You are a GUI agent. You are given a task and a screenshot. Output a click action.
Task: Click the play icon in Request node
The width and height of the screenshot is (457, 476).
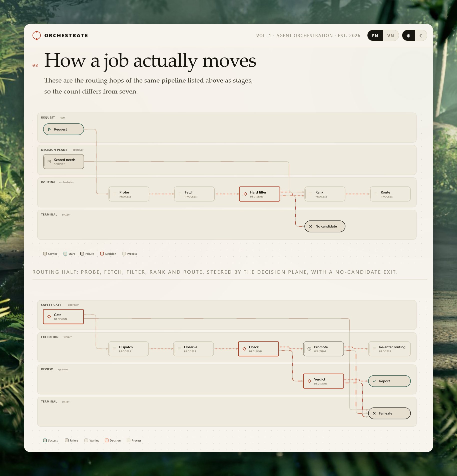(x=49, y=129)
